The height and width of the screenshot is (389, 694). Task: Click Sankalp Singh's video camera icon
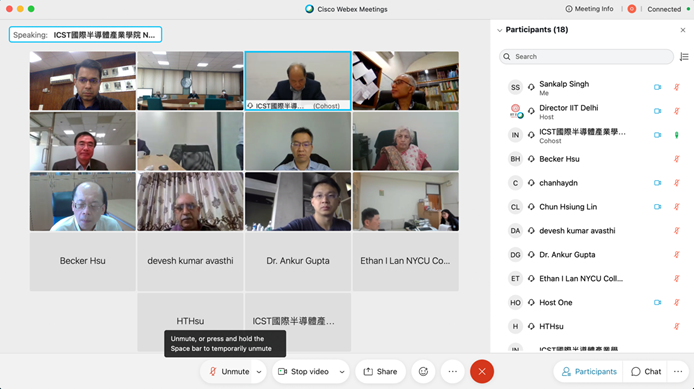tap(657, 87)
